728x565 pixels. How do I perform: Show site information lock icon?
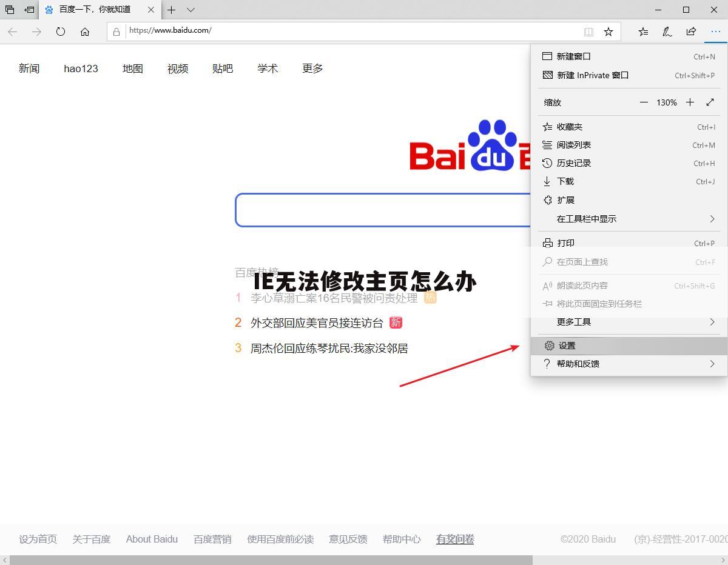116,31
